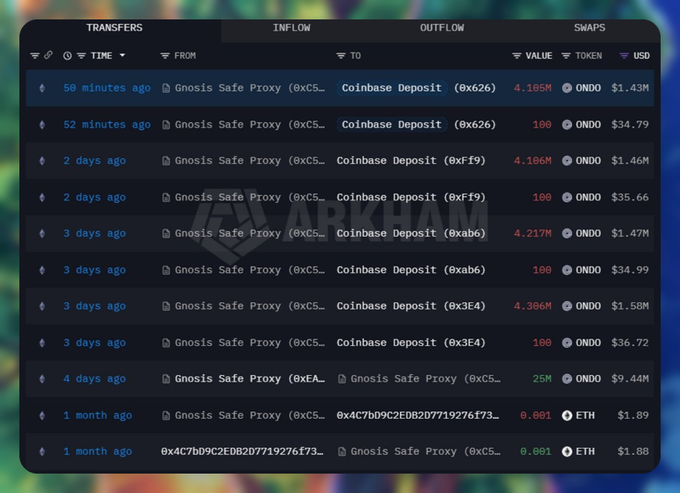Click the 25M value
The width and height of the screenshot is (680, 493).
(542, 379)
